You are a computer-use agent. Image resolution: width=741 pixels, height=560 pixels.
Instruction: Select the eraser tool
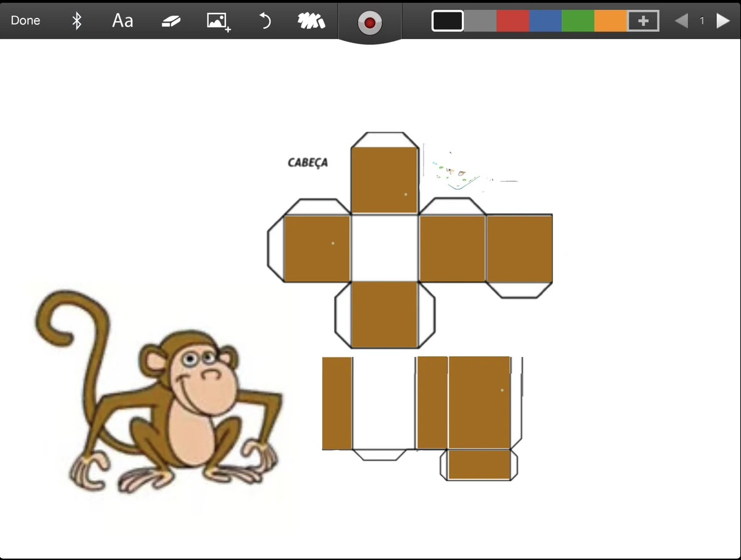(x=171, y=20)
